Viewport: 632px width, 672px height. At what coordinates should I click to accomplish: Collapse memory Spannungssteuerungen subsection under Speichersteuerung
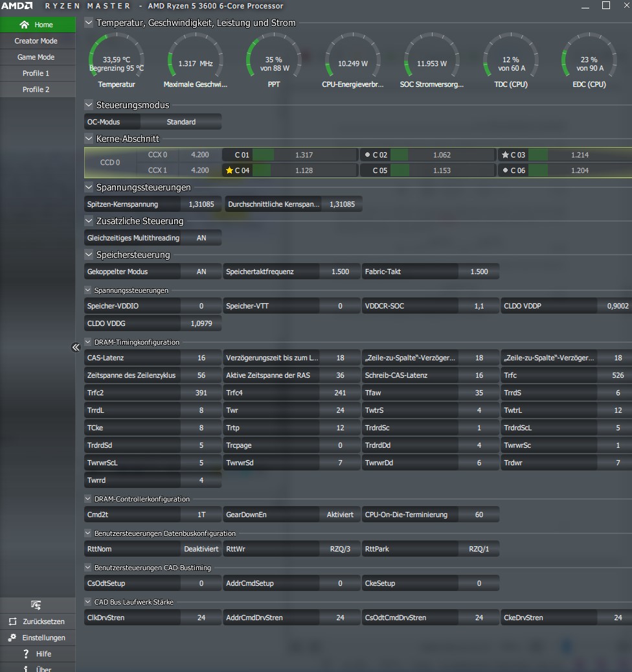(88, 290)
